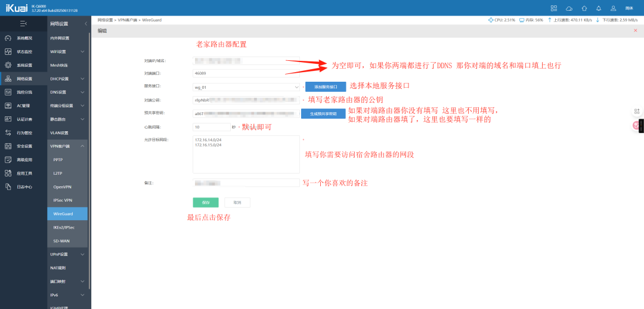Click 生成预共享密钥 button

323,114
